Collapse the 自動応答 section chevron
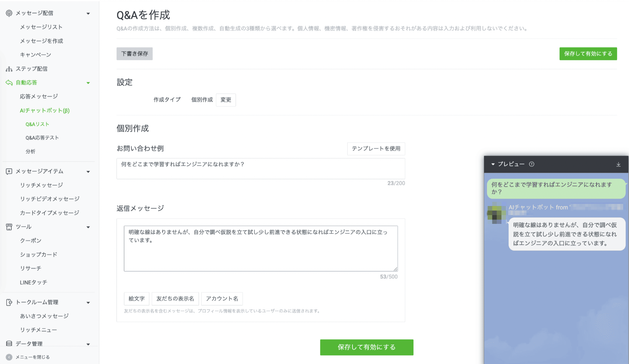 [88, 83]
